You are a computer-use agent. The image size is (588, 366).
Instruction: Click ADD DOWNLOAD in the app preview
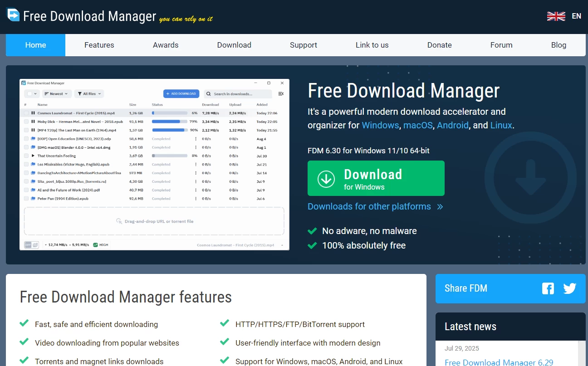[x=181, y=94]
